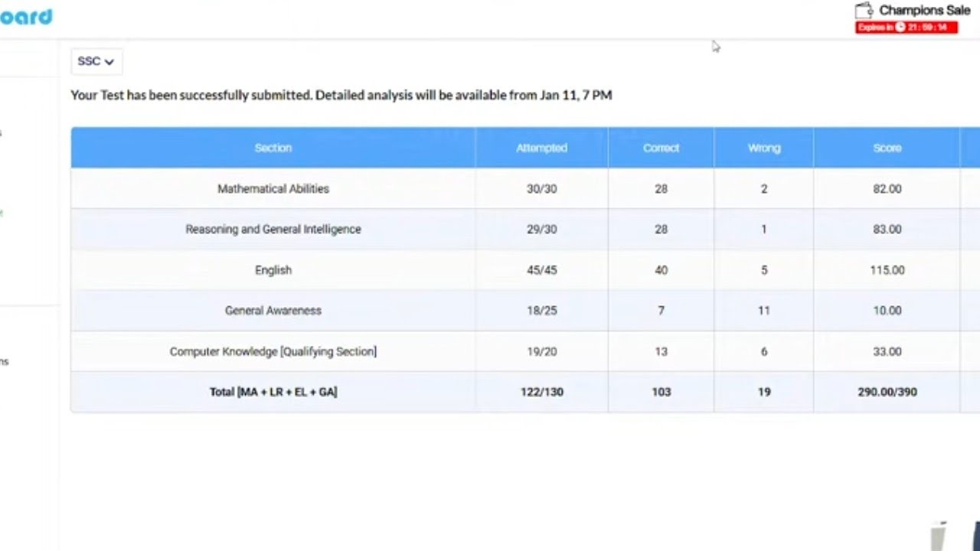The height and width of the screenshot is (551, 980).
Task: Click the Champions Sale wallet icon
Action: click(864, 11)
